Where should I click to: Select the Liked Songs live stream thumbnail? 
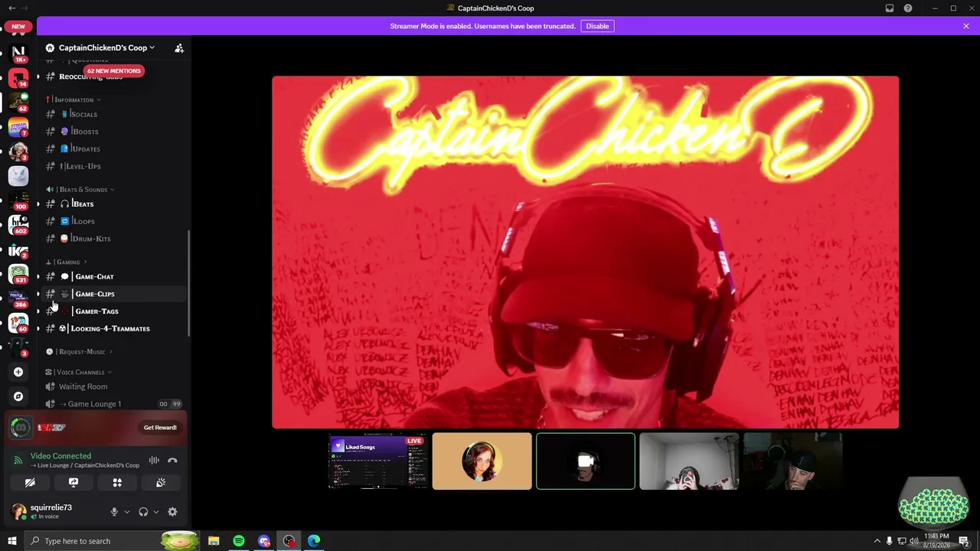[378, 461]
